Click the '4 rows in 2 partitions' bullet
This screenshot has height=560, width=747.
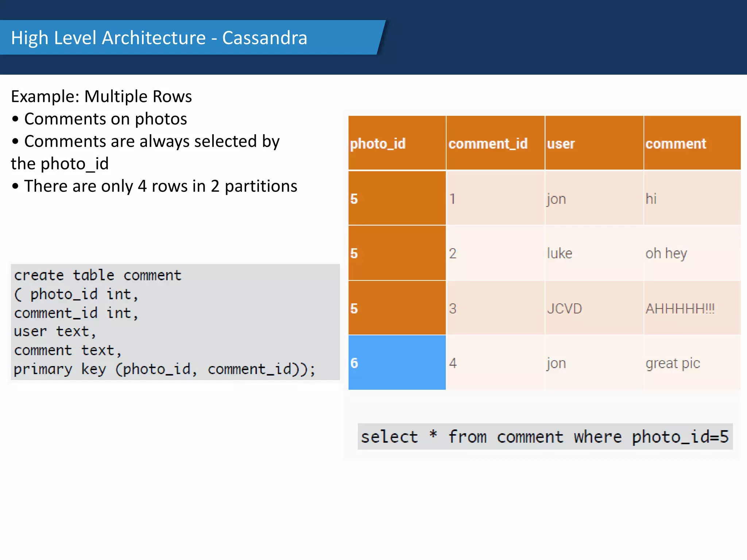(x=160, y=186)
